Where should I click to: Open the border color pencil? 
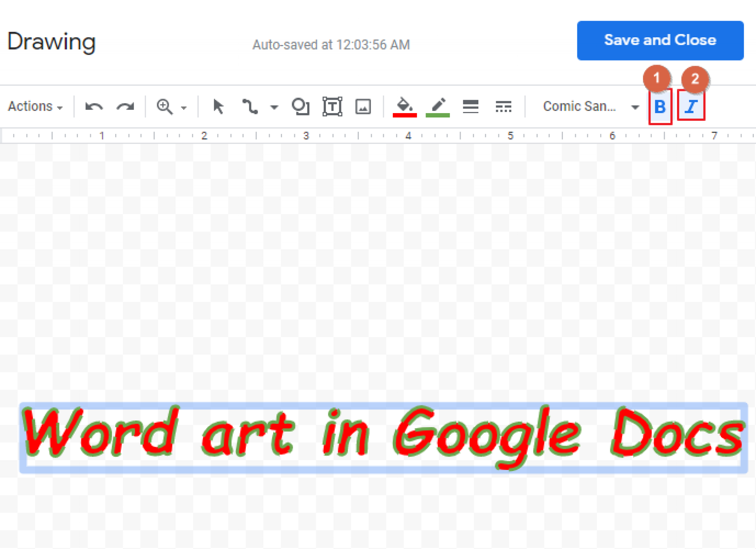[438, 107]
